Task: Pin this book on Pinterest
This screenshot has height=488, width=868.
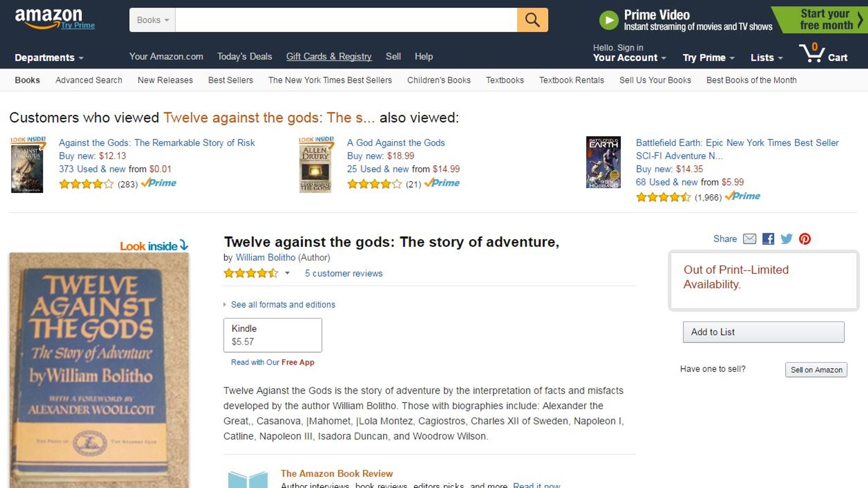Action: (804, 239)
